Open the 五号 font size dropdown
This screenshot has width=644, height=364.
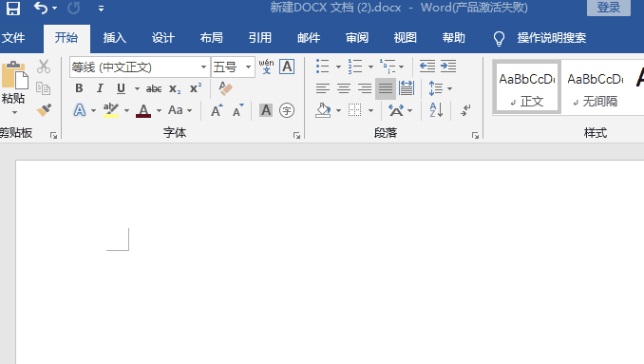tap(248, 67)
